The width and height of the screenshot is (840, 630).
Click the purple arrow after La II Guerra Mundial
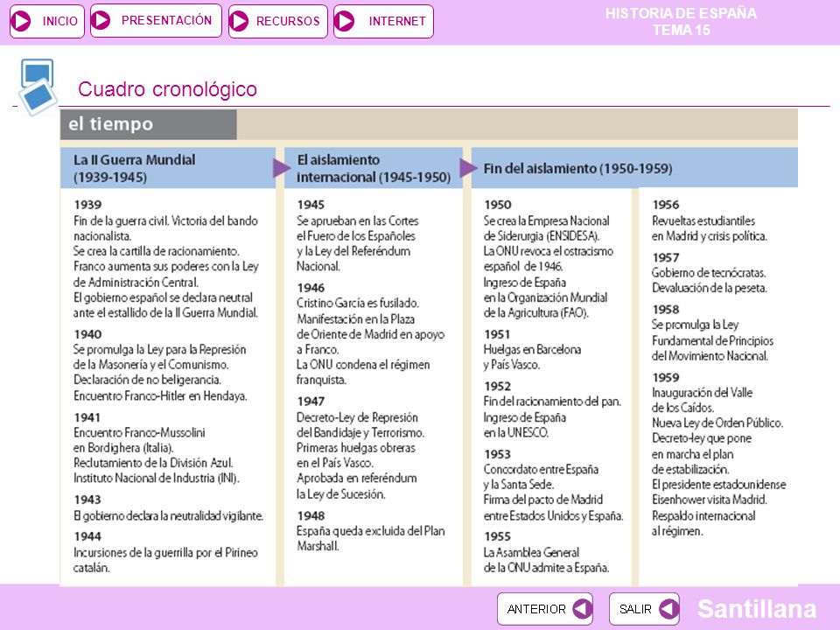(x=282, y=168)
